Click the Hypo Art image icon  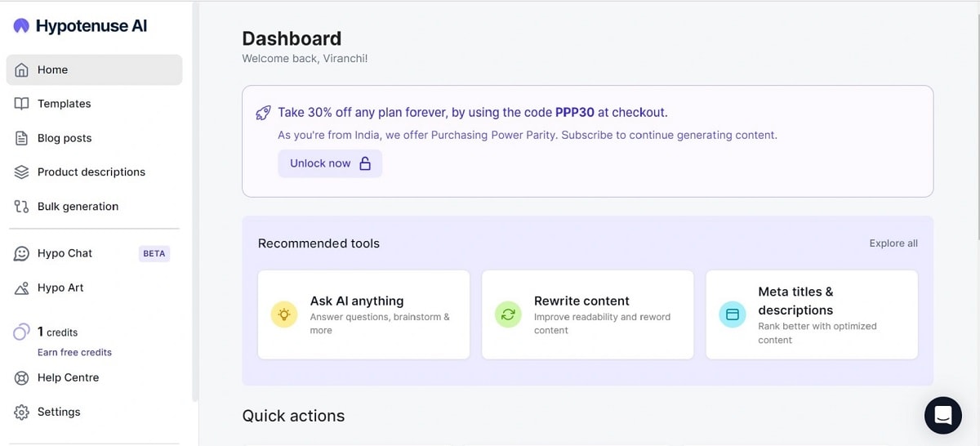(22, 288)
